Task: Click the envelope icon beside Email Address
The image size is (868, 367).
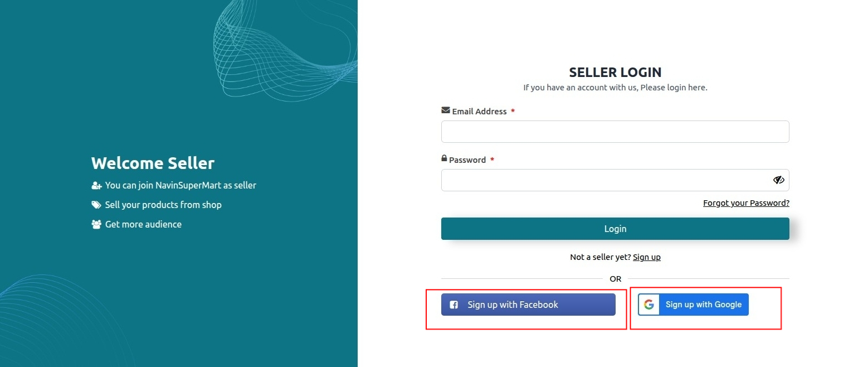Action: (445, 110)
